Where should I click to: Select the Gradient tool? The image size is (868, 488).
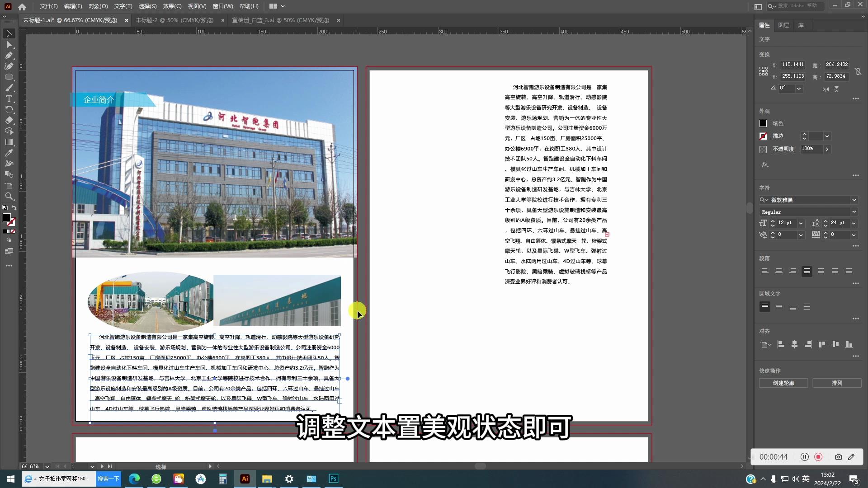point(9,142)
